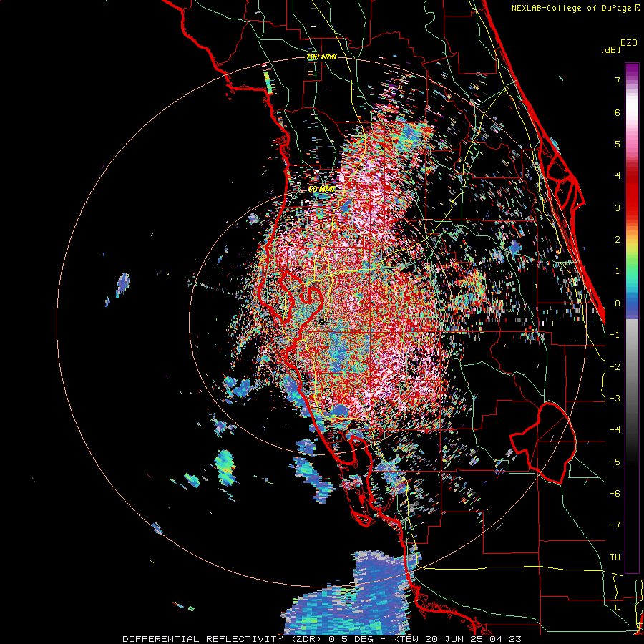Select the 2 value on color scale
Screen dimensions: 644x644
coord(618,240)
